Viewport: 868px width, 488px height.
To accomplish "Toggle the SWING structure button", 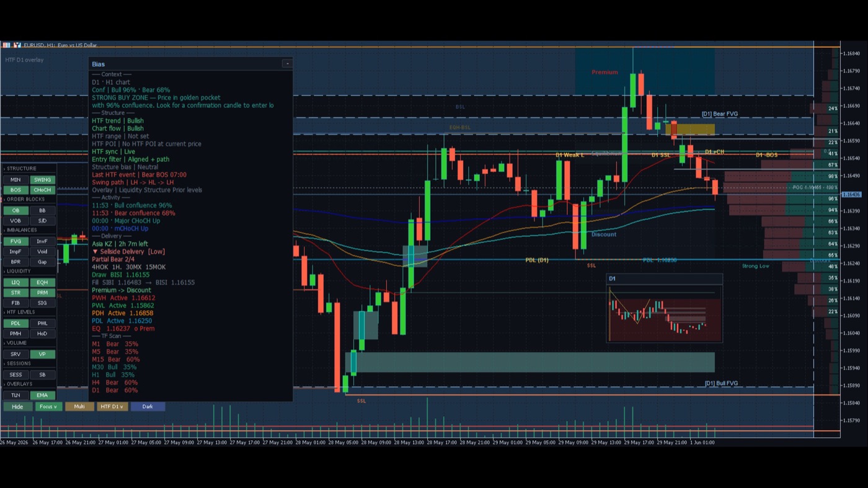I will pyautogui.click(x=42, y=180).
